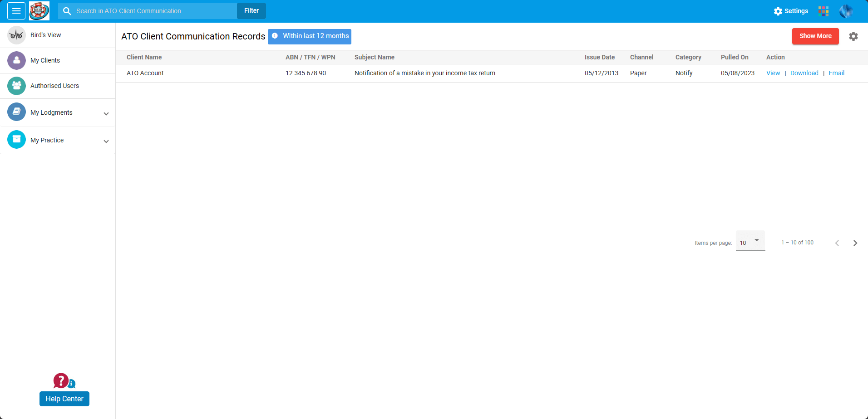Click the Channel column header
The width and height of the screenshot is (868, 419).
pos(642,57)
